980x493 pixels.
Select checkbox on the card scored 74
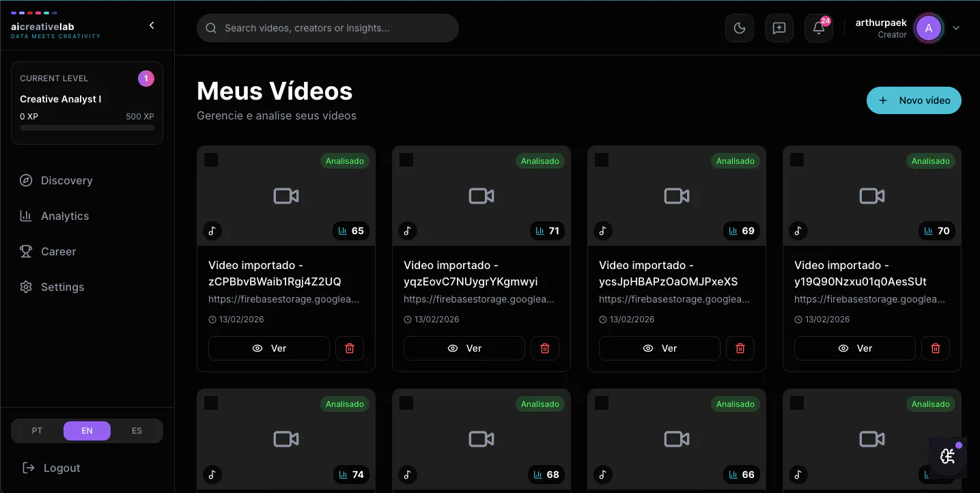pos(211,403)
